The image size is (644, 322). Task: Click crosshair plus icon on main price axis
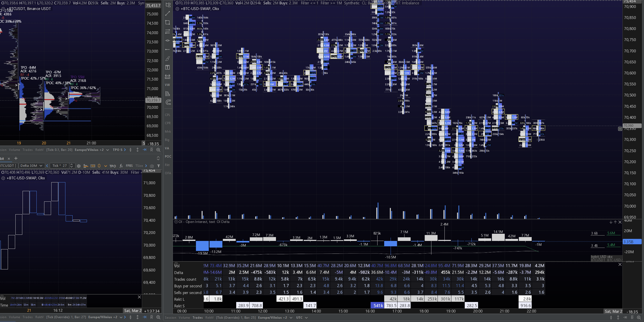coord(620,129)
